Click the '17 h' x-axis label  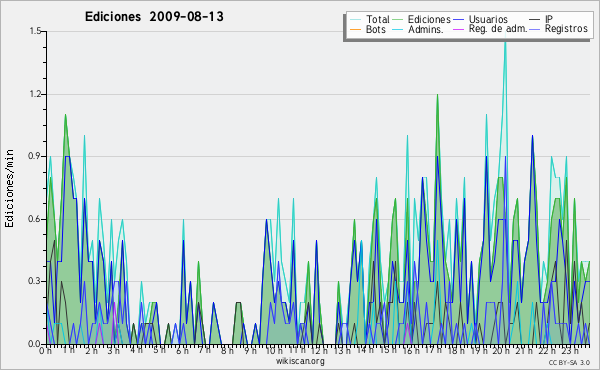point(433,350)
